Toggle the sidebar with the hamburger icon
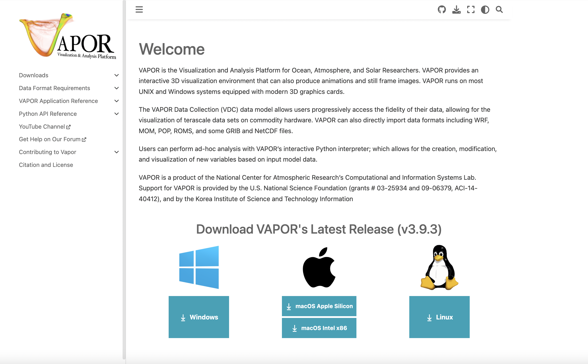Screen dimensions: 588x364 [139, 10]
